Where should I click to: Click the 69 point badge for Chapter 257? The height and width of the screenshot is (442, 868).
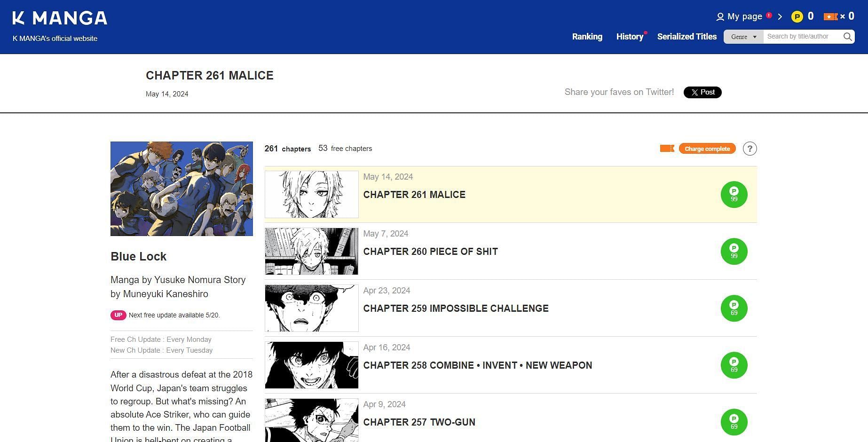734,422
